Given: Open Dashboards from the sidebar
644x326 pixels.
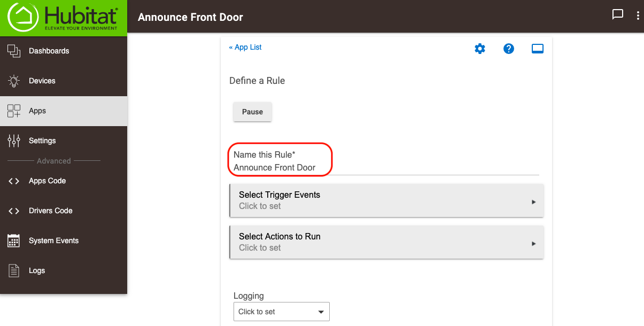Looking at the screenshot, I should [64, 51].
